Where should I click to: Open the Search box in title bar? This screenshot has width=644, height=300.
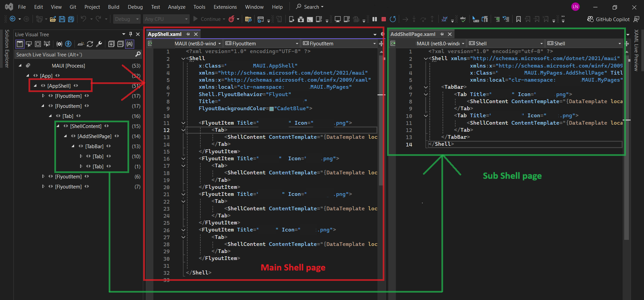point(310,7)
